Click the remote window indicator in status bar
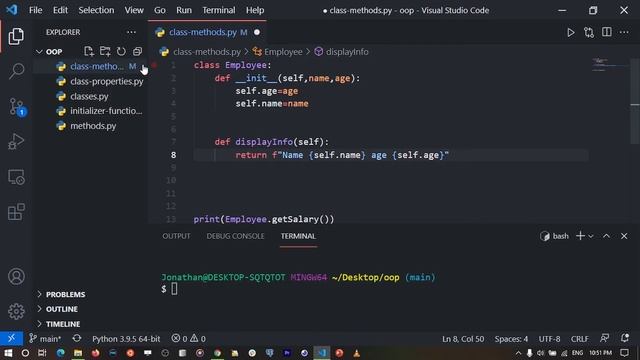Viewport: 640px width, 360px height. pyautogui.click(x=11, y=338)
